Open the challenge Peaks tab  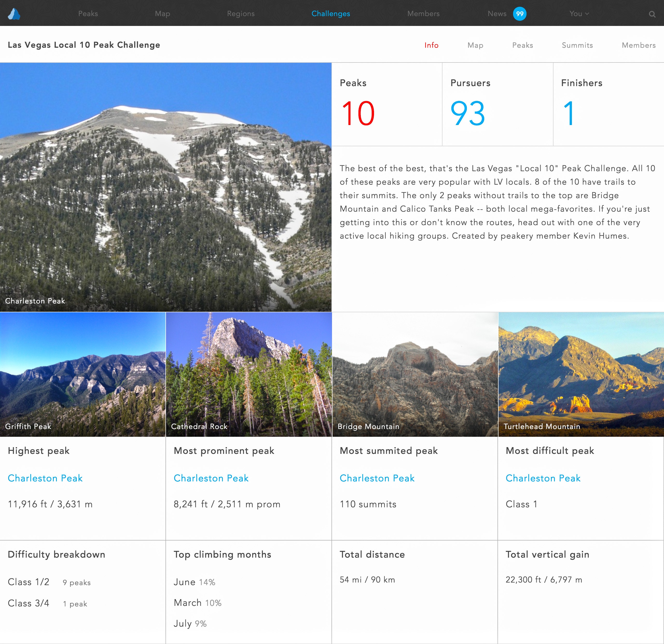(522, 45)
